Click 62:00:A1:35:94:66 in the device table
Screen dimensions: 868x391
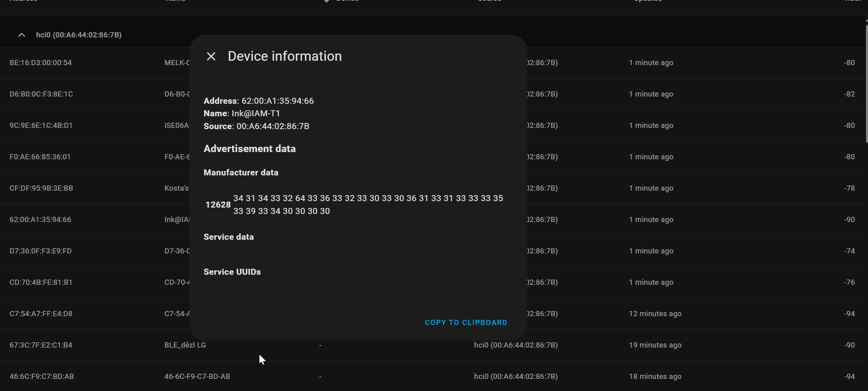(x=40, y=220)
